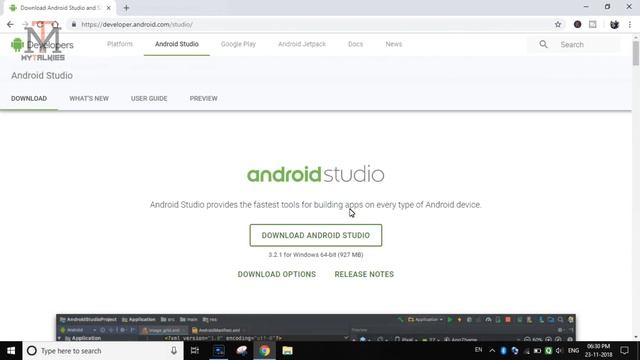Open the blue terminal app taskbar icon
This screenshot has height=360, width=640.
pos(219,351)
